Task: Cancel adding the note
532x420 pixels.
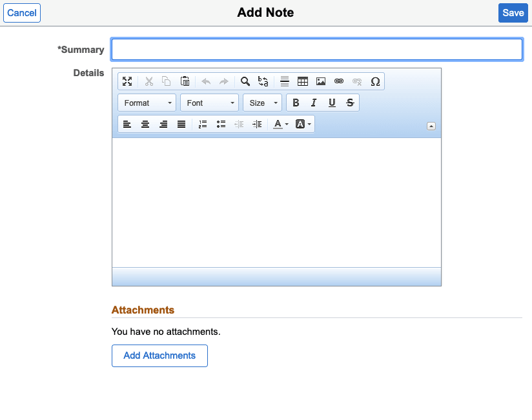Action: tap(22, 13)
